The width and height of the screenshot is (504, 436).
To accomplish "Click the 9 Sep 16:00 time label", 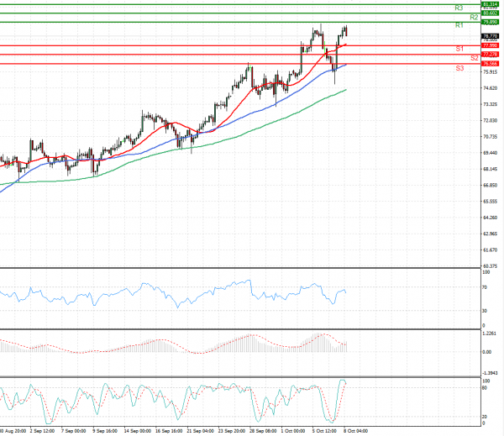I will tap(105, 431).
